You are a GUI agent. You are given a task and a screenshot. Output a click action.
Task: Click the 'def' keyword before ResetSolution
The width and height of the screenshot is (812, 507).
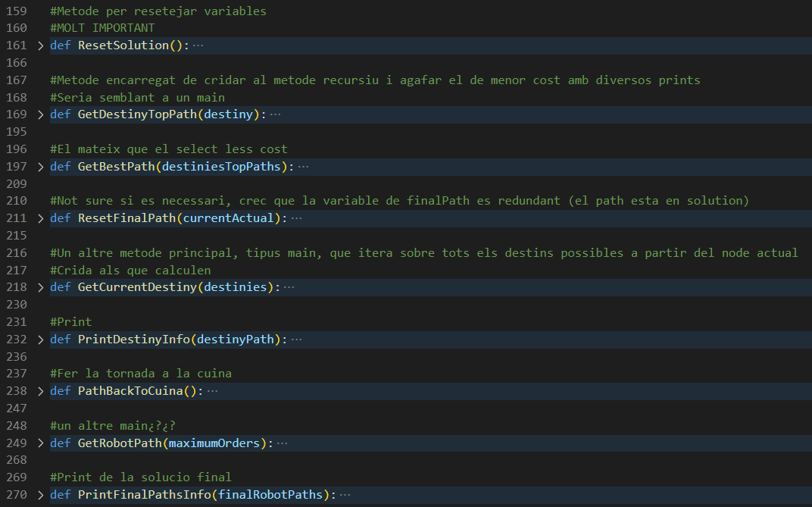click(60, 45)
